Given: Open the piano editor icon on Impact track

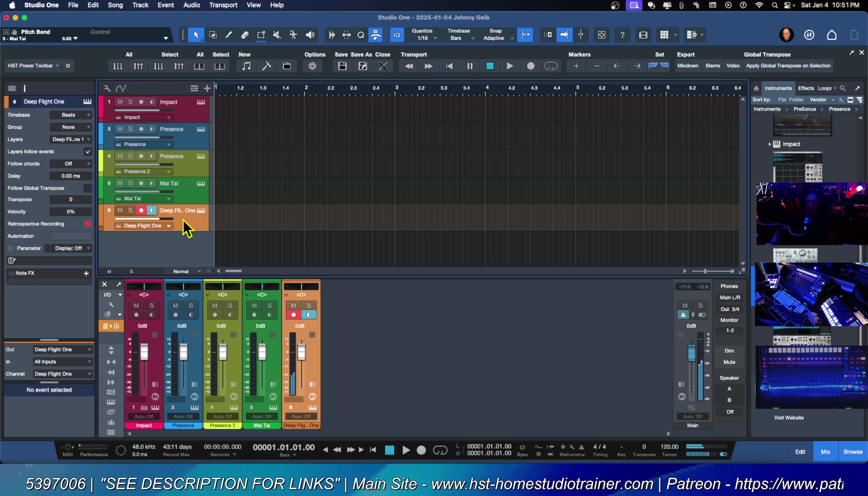Looking at the screenshot, I should point(200,101).
